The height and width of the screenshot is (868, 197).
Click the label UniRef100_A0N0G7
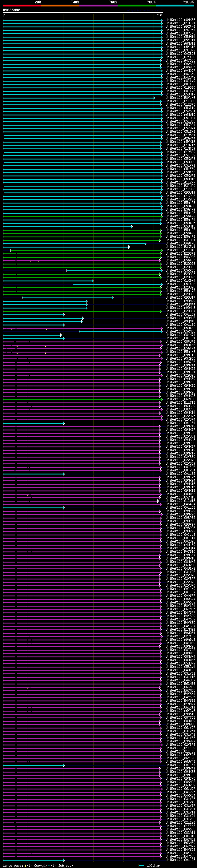pos(180,71)
